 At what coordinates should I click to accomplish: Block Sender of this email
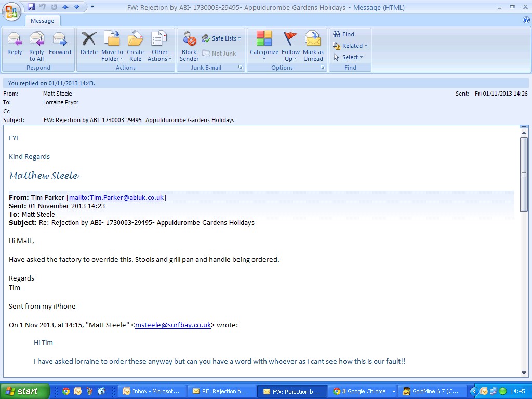click(x=189, y=46)
